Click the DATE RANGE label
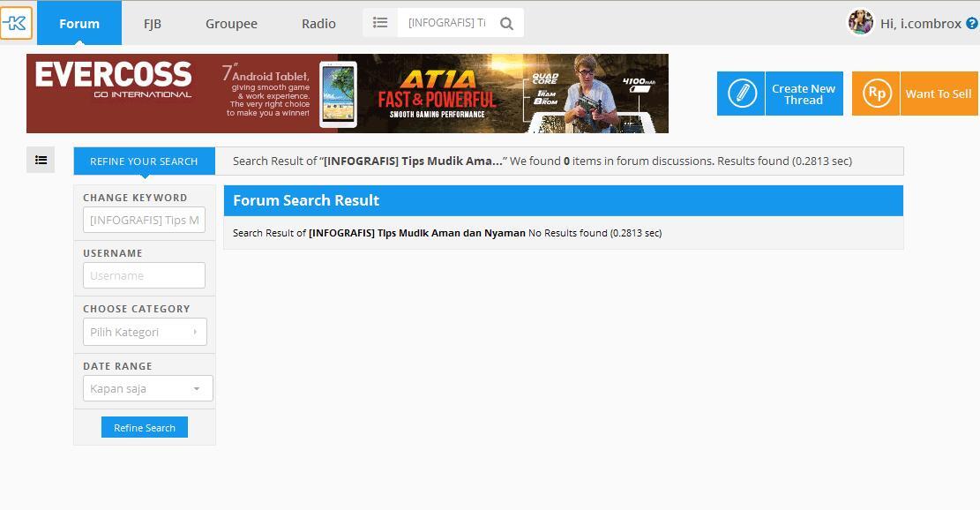 pos(117,366)
